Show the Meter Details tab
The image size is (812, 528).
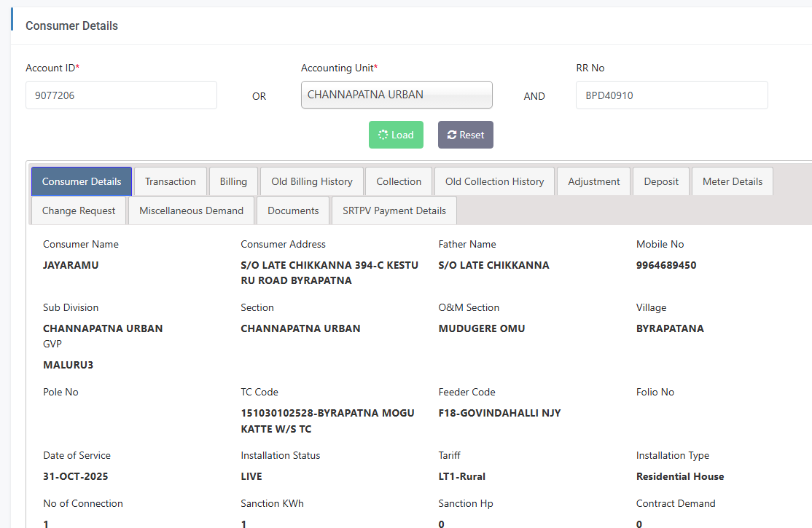pos(732,181)
